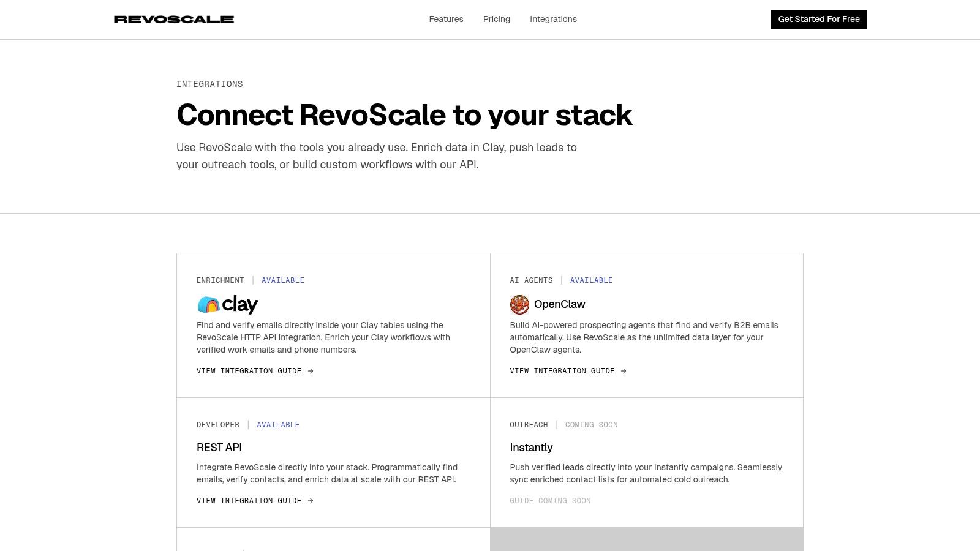980x551 pixels.
Task: Open Clay's View Integration Guide link
Action: click(255, 371)
